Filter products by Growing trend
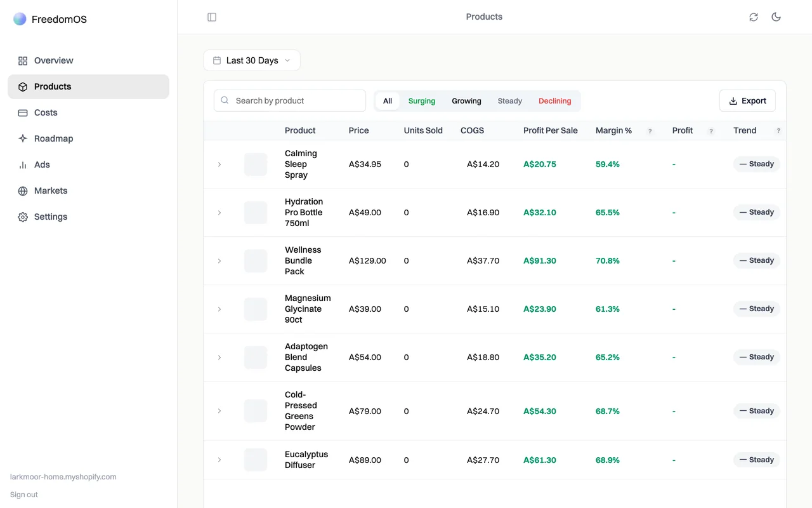 coord(466,101)
